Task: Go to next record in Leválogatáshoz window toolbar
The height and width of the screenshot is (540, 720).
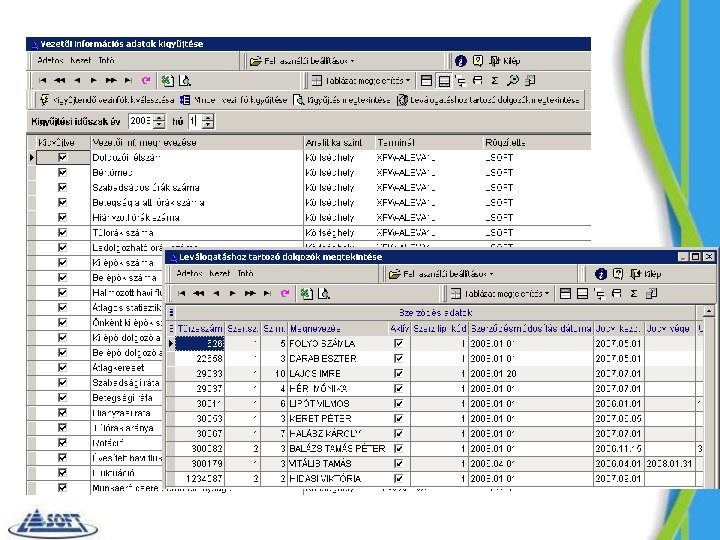Action: click(x=232, y=294)
